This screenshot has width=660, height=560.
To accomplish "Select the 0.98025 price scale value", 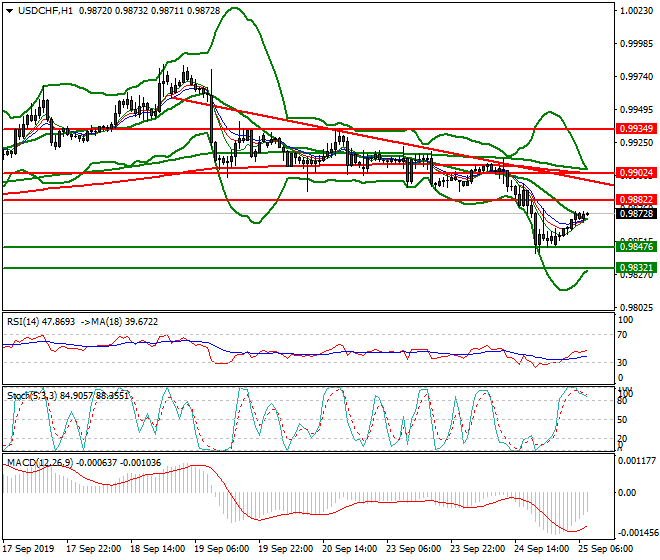I will click(636, 308).
